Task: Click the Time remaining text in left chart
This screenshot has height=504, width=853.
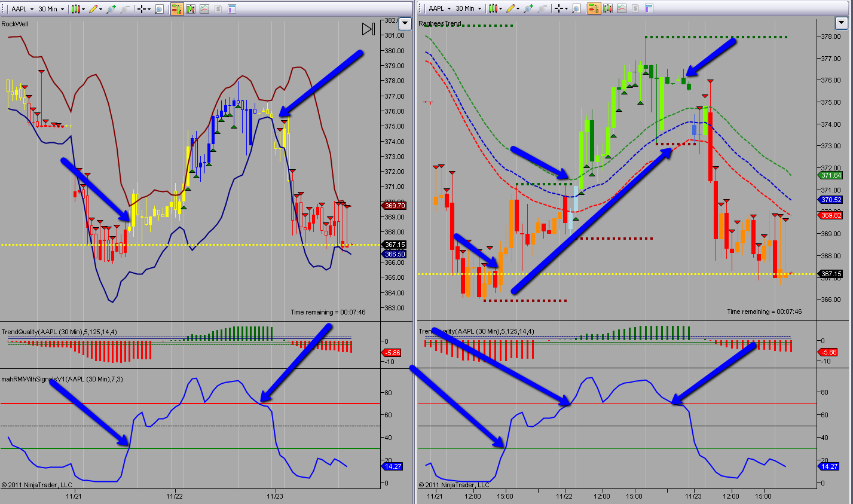Action: [x=328, y=312]
